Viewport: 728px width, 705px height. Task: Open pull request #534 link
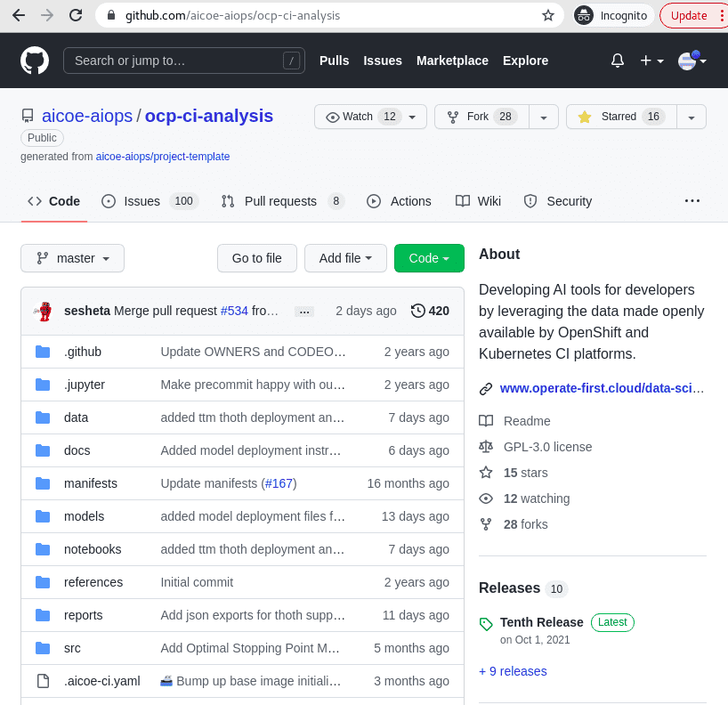pyautogui.click(x=234, y=311)
